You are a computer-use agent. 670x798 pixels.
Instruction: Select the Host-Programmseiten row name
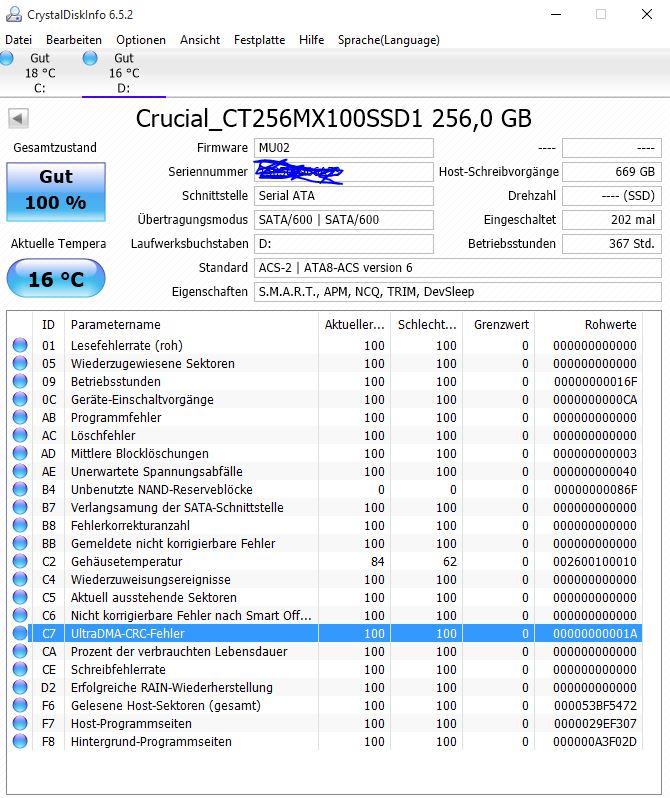tap(131, 723)
